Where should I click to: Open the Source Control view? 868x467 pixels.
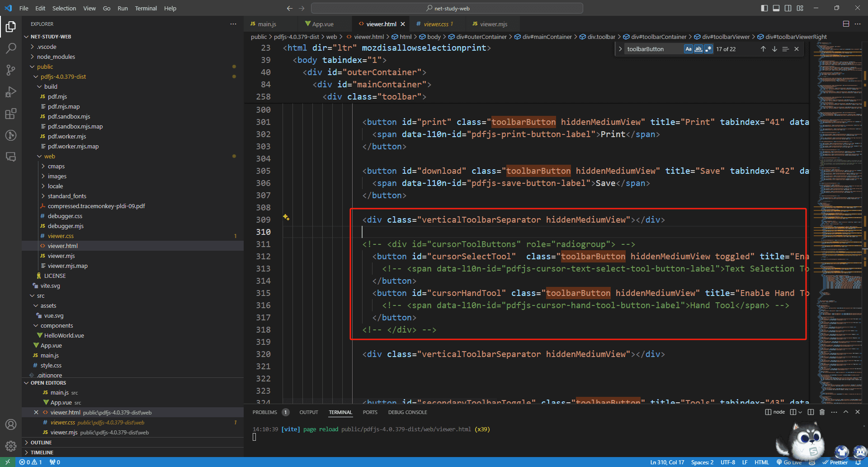click(x=11, y=70)
